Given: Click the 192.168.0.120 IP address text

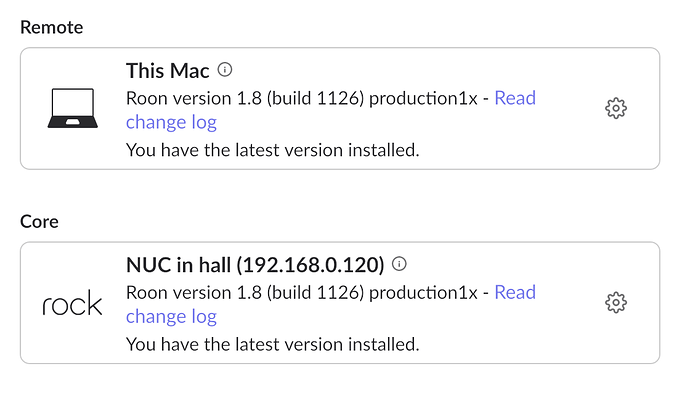Looking at the screenshot, I should [310, 265].
